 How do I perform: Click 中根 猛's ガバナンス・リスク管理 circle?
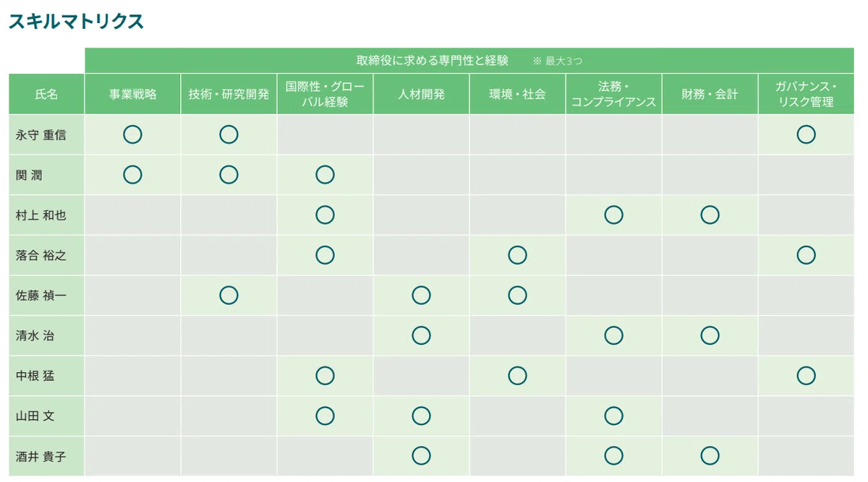click(x=806, y=376)
